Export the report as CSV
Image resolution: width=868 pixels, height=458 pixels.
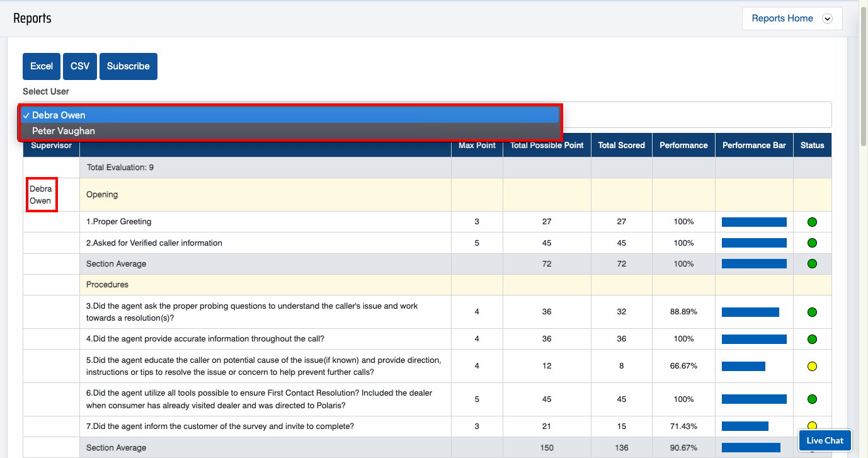pos(80,66)
